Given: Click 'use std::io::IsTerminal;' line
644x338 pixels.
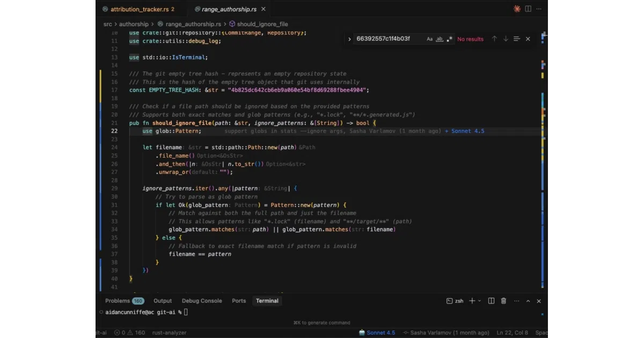Looking at the screenshot, I should click(x=168, y=57).
